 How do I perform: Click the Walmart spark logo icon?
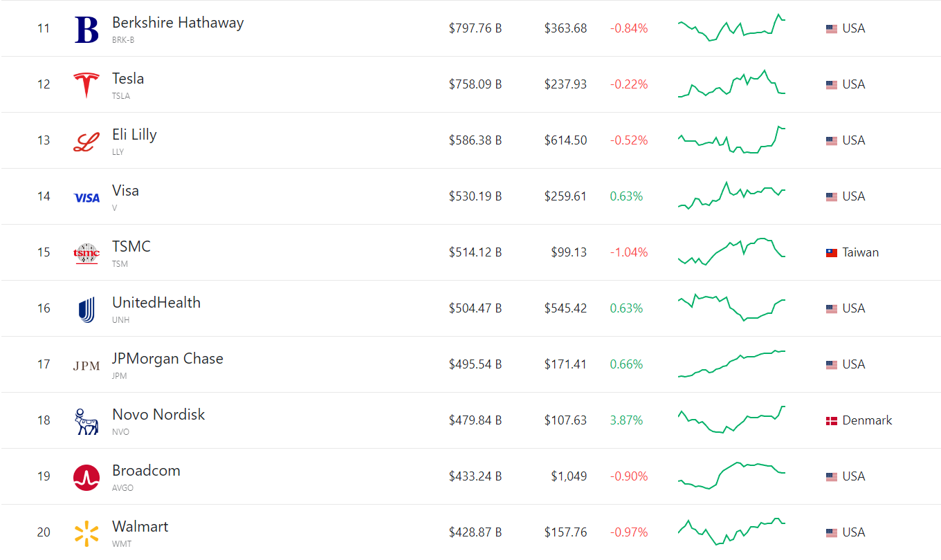pos(86,533)
